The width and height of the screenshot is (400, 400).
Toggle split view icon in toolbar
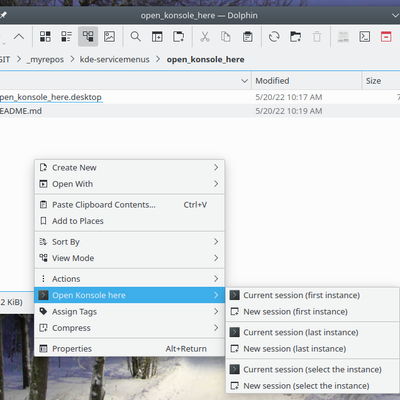pos(157,36)
